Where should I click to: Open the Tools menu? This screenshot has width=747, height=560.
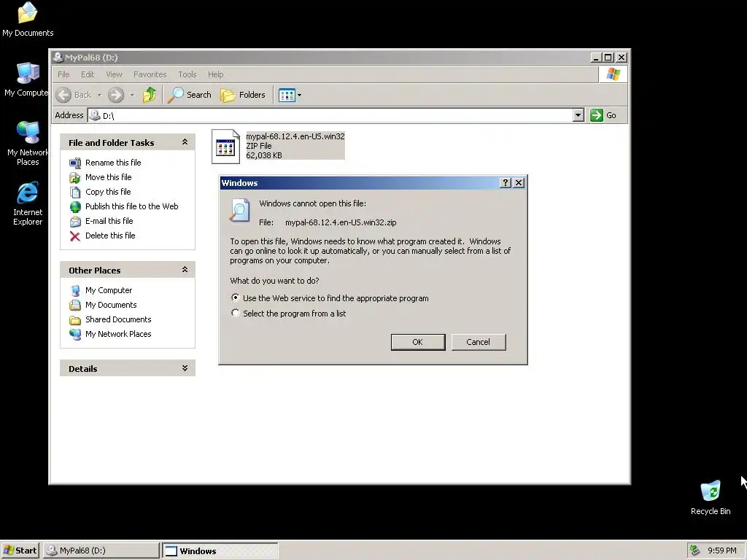(x=187, y=74)
